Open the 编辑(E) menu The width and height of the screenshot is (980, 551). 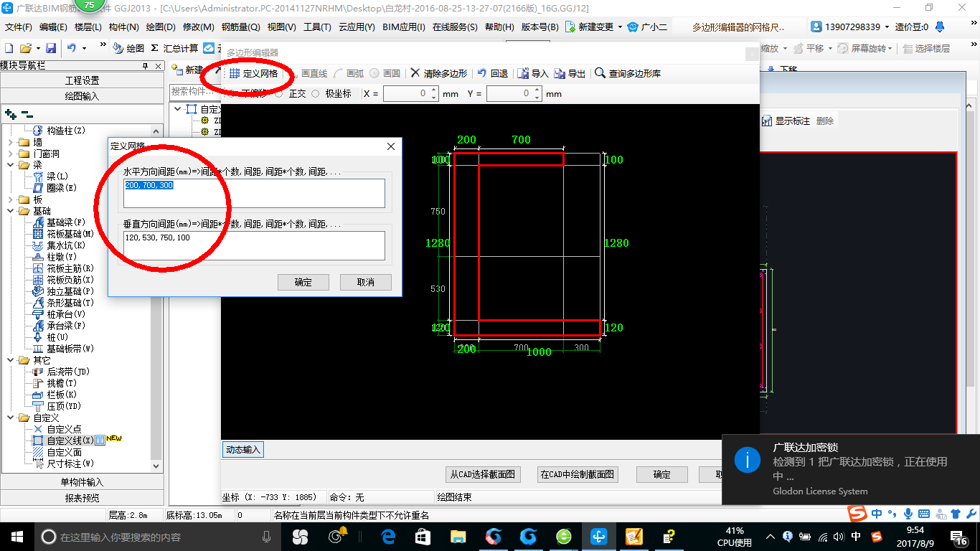(53, 27)
